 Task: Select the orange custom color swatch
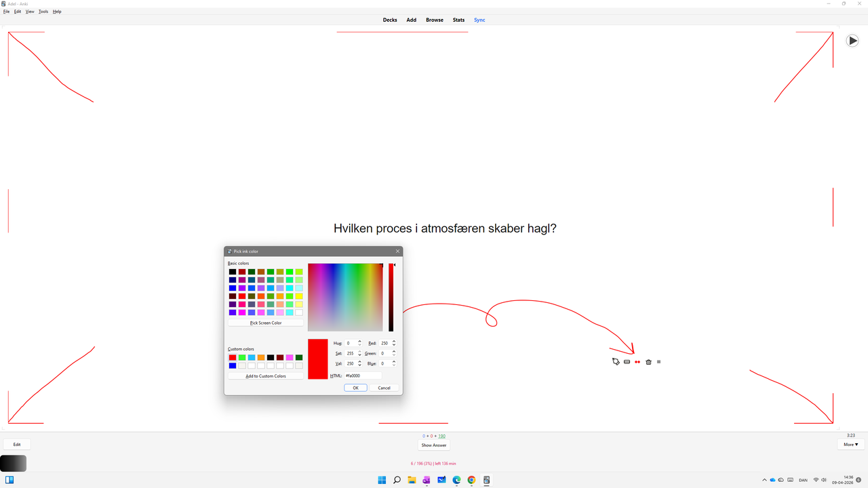pos(261,357)
